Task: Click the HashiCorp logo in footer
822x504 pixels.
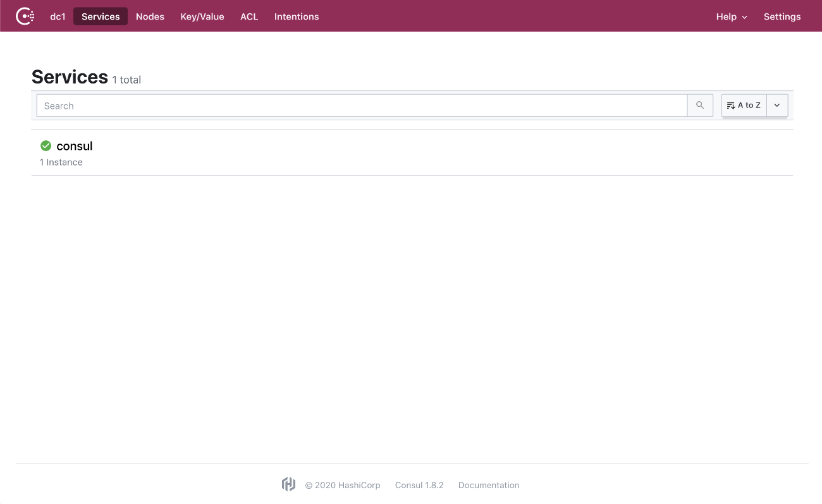Action: click(x=288, y=484)
